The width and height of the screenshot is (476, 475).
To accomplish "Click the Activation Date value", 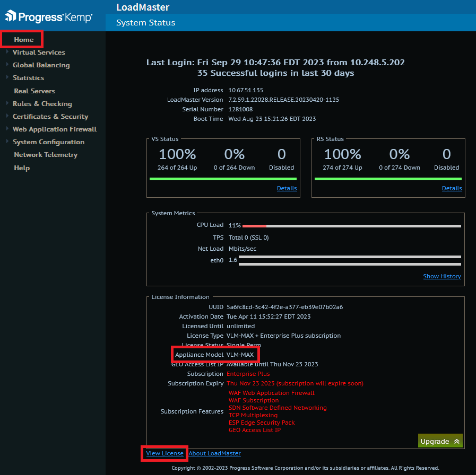I will (269, 316).
